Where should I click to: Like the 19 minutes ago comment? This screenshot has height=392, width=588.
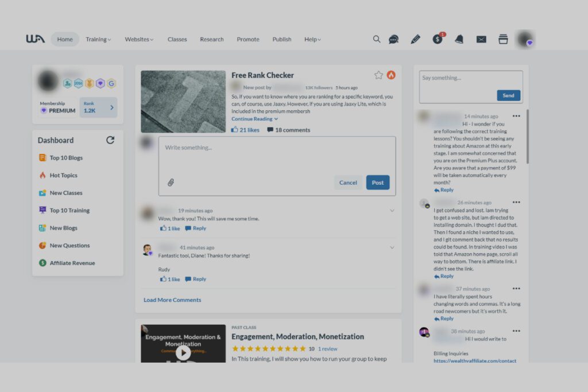[170, 228]
